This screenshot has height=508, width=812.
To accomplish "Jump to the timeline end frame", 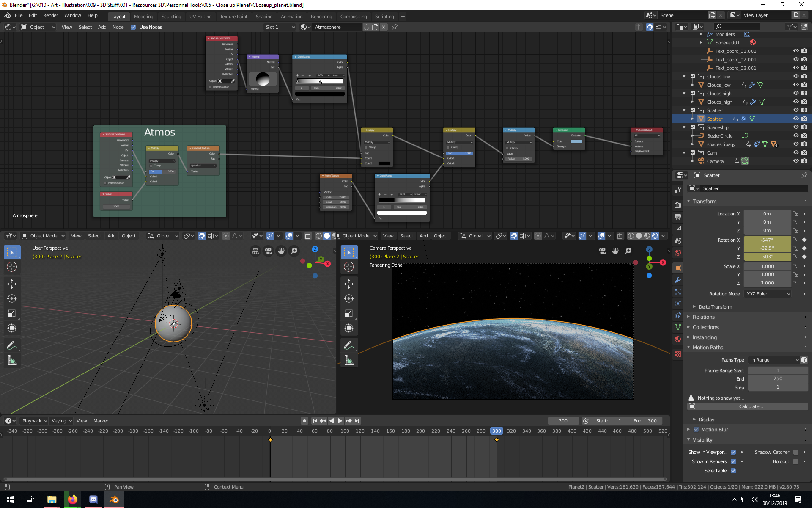I will 357,421.
